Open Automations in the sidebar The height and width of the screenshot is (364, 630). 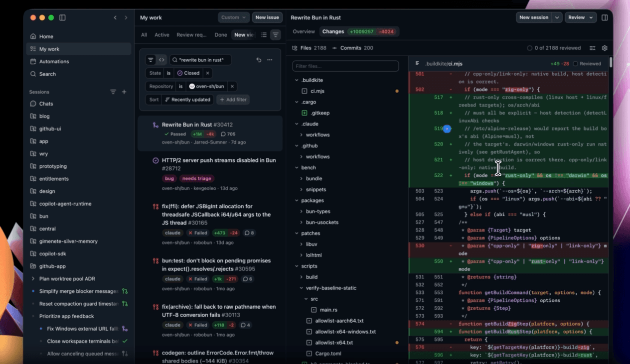(79, 61)
